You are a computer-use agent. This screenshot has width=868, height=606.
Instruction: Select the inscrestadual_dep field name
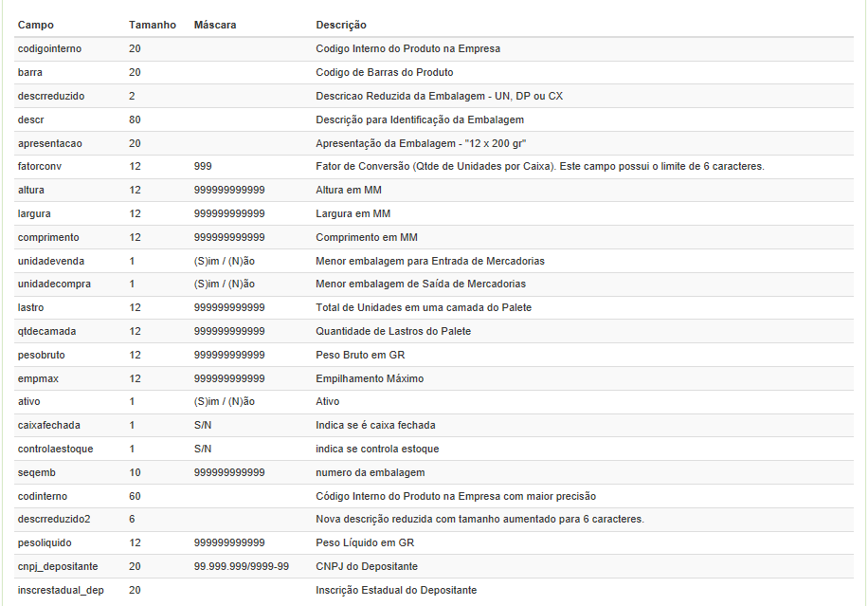[x=61, y=590]
